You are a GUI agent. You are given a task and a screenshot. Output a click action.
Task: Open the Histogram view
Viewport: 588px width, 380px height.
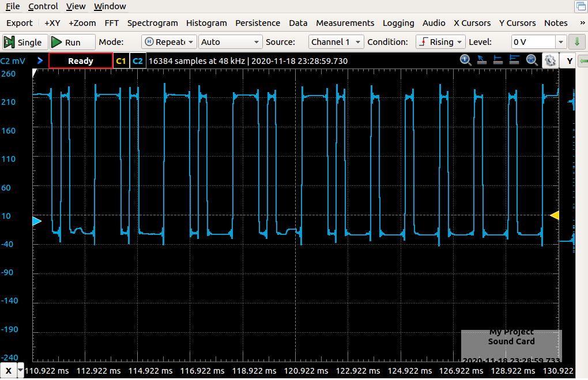[x=206, y=23]
